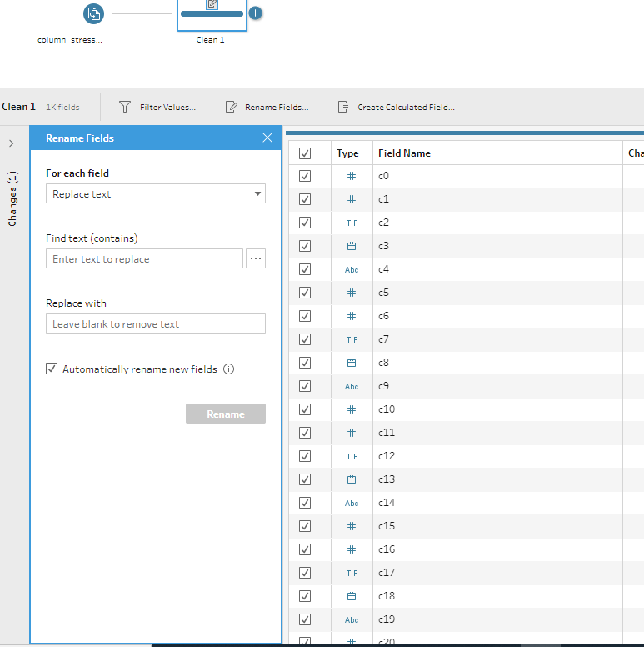Click Create Calculated Field in toolbar
Screen dimensions: 644x647
[x=396, y=107]
